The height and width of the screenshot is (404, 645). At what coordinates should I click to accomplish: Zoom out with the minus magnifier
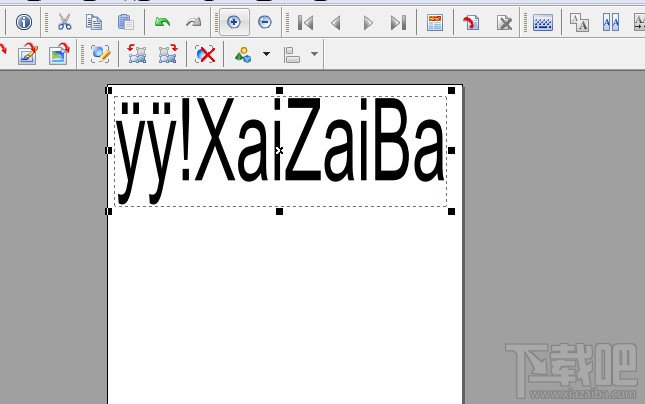(x=265, y=22)
